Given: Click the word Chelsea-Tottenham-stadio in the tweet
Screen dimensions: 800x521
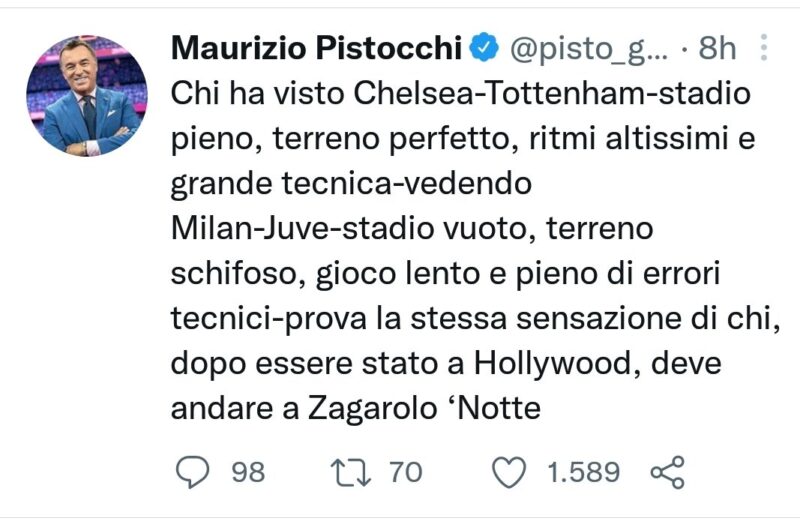Looking at the screenshot, I should coord(552,94).
